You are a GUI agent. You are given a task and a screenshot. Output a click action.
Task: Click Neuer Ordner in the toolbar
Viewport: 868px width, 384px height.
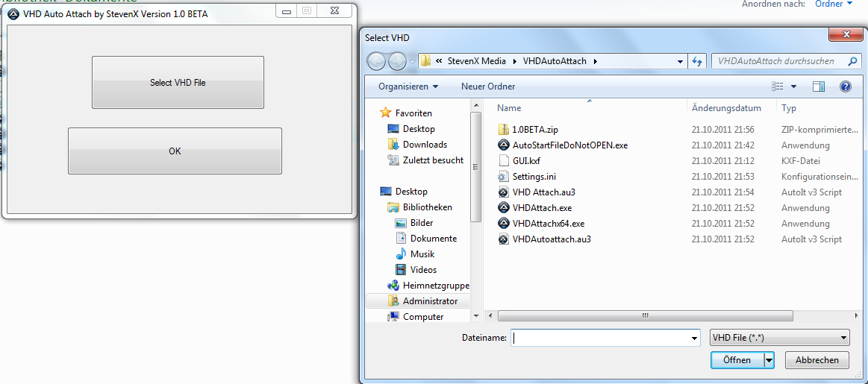[x=488, y=86]
